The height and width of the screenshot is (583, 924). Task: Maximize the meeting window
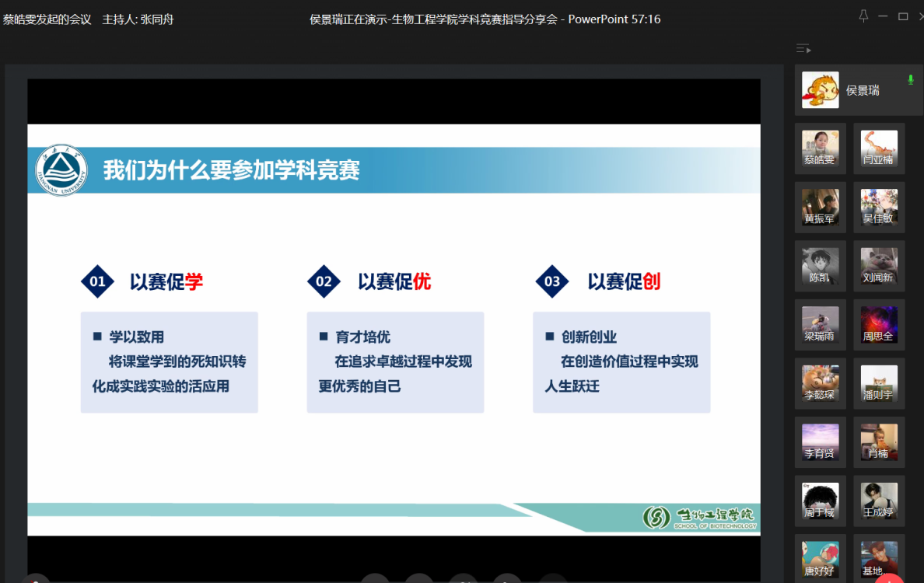903,16
